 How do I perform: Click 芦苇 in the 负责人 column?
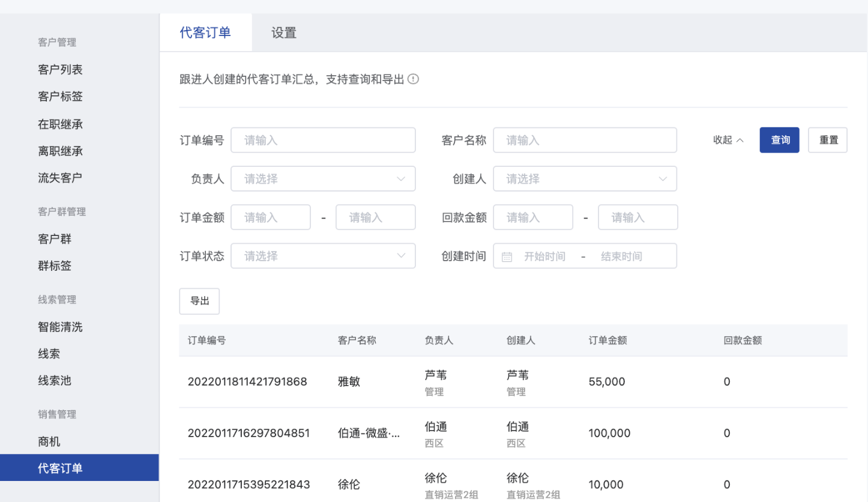click(436, 375)
